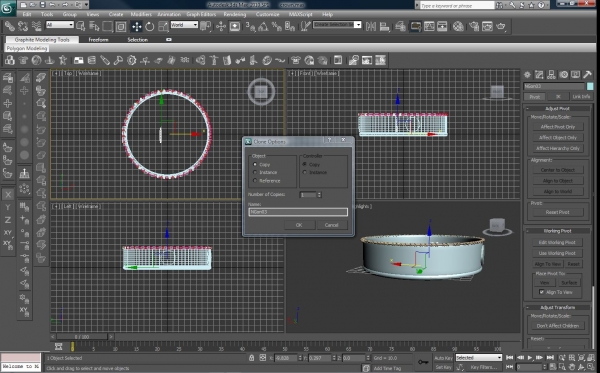
Task: Restrict to Z axis button
Action: [8, 220]
